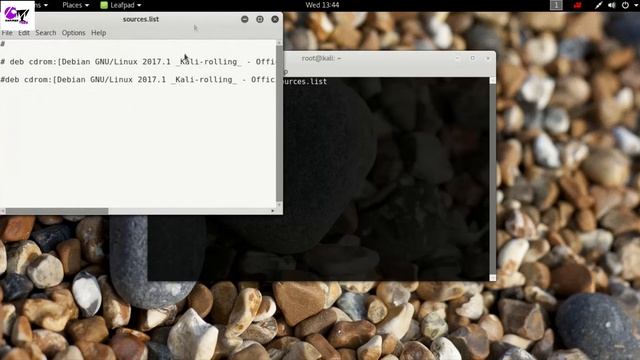Screen dimensions: 640x360
Task: Click the red recording icon in top bar
Action: 577,5
